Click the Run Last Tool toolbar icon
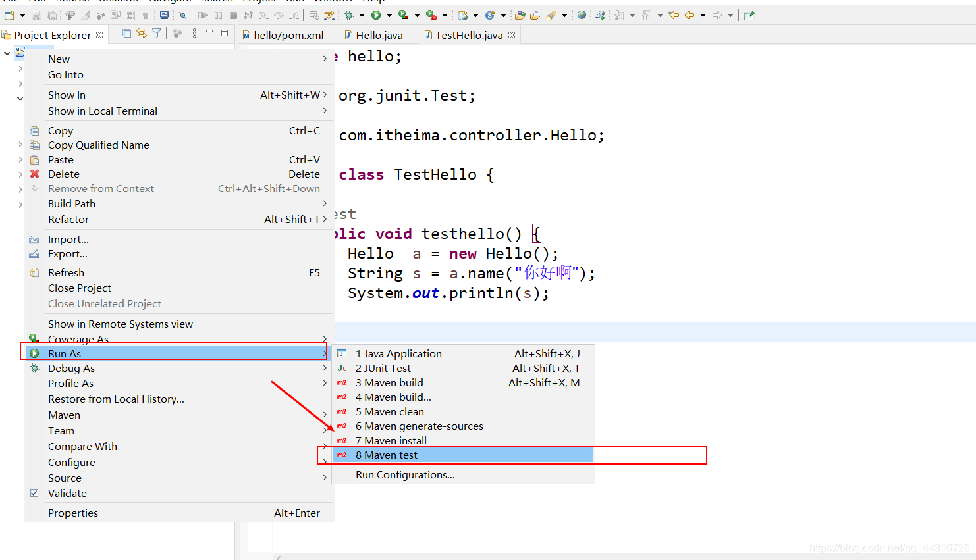The image size is (976, 560). (x=431, y=15)
